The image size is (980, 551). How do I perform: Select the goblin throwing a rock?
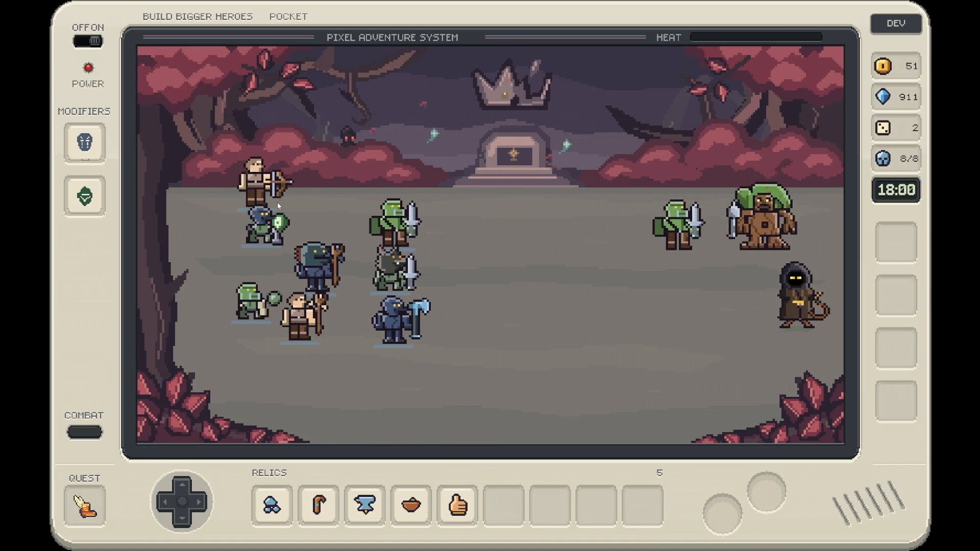pos(258,301)
